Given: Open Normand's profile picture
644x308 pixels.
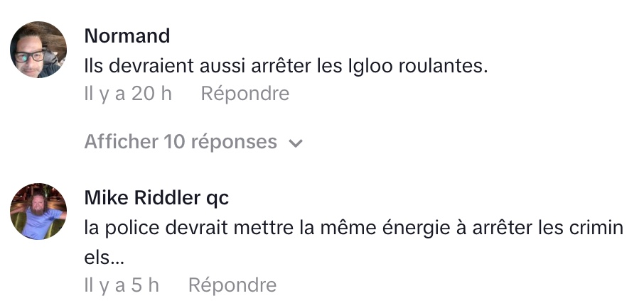Looking at the screenshot, I should (38, 49).
